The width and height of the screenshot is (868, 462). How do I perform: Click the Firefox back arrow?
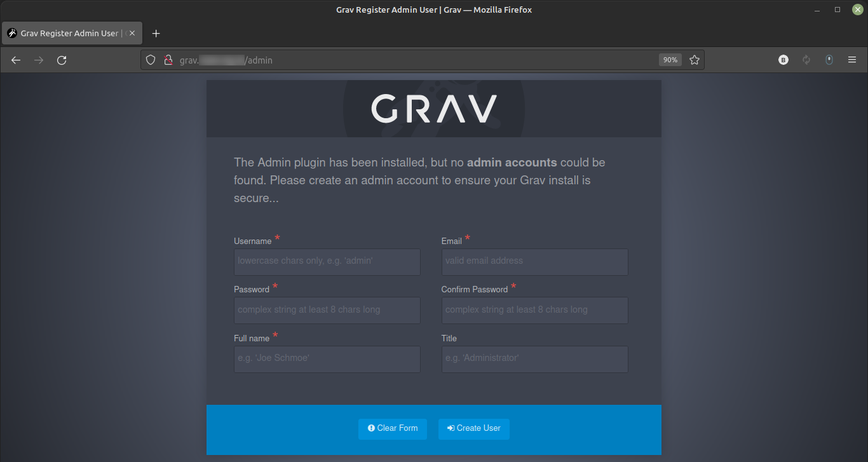pos(16,60)
